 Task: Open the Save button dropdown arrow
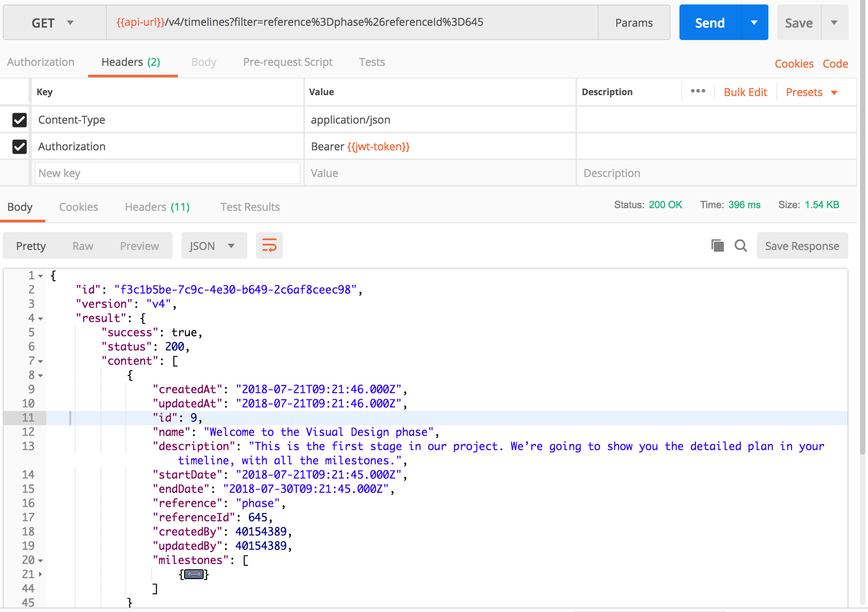click(x=834, y=23)
